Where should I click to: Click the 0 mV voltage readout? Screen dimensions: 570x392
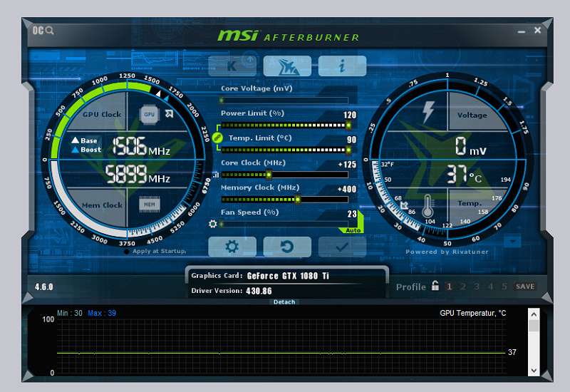(470, 146)
